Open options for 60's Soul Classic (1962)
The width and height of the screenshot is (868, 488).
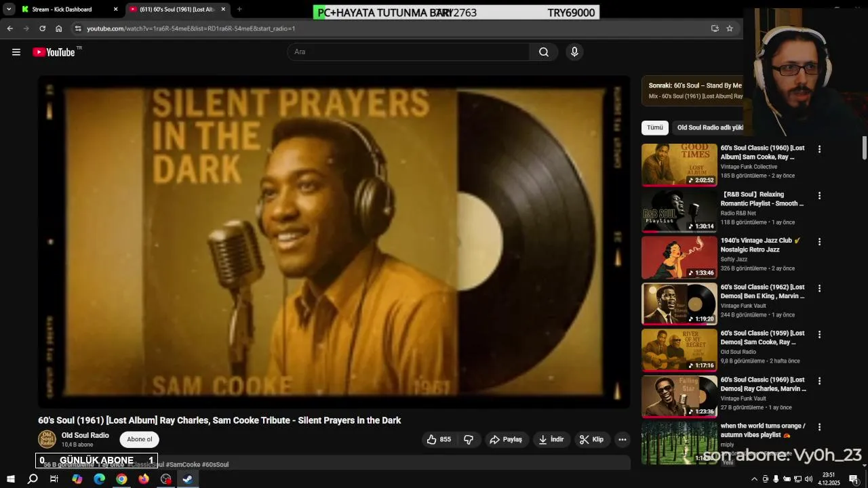click(x=819, y=288)
